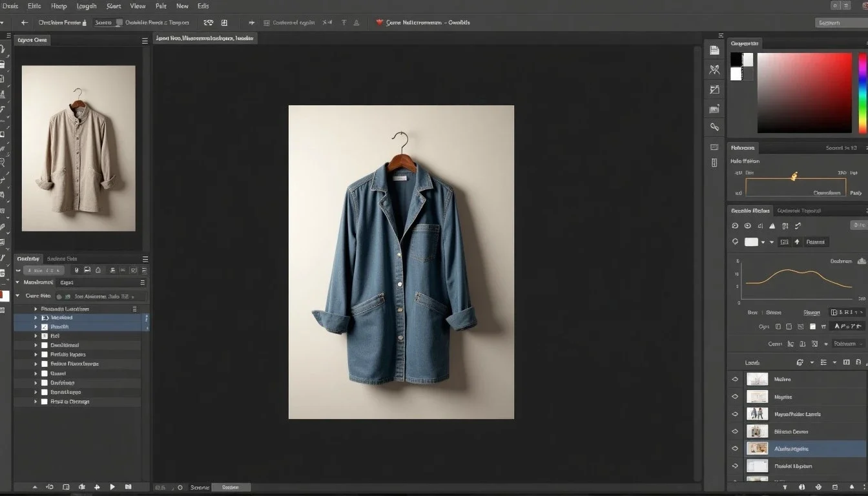Screen dimensions: 868x496
Task: Click the solid white square icon in Opt row
Action: pyautogui.click(x=812, y=327)
